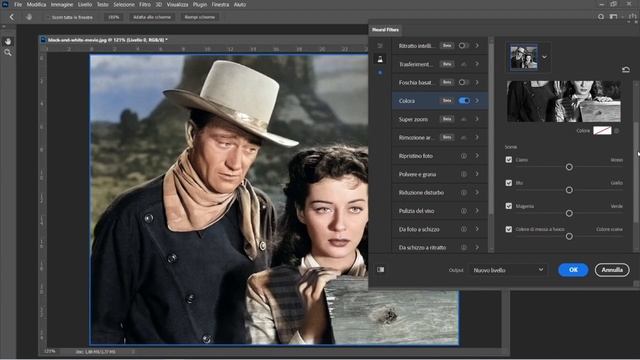Click the back arrow in options bar

coord(12,17)
